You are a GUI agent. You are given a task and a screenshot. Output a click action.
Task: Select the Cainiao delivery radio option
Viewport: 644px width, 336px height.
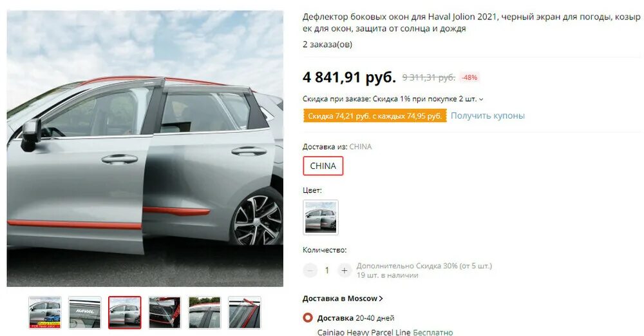coord(308,318)
